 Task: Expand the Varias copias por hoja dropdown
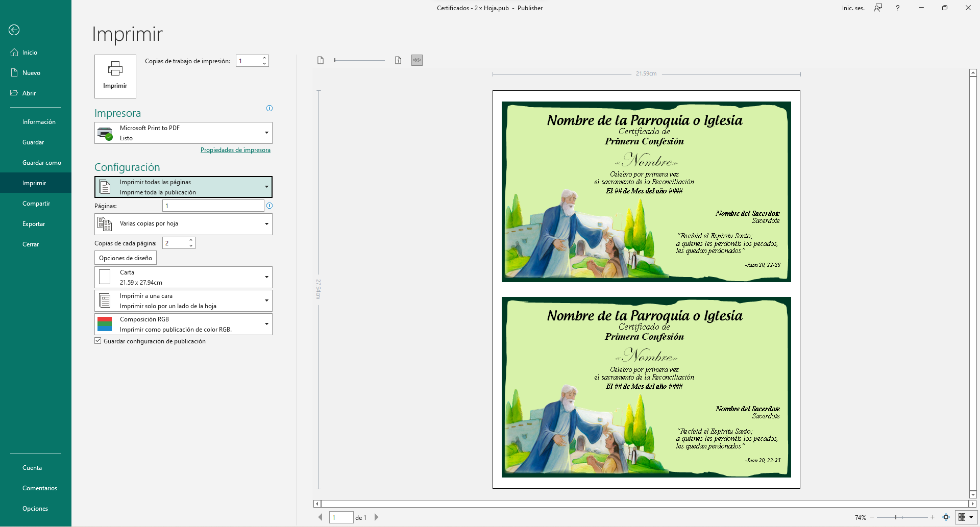point(183,224)
